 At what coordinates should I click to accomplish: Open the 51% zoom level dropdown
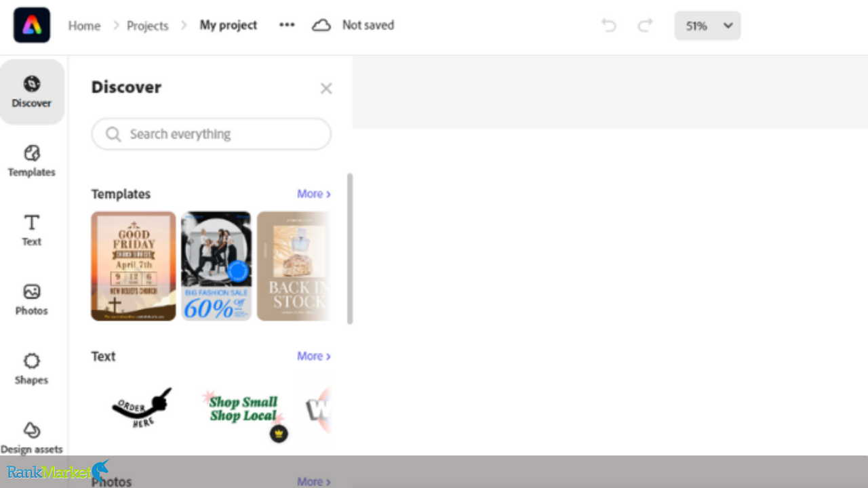coord(707,26)
